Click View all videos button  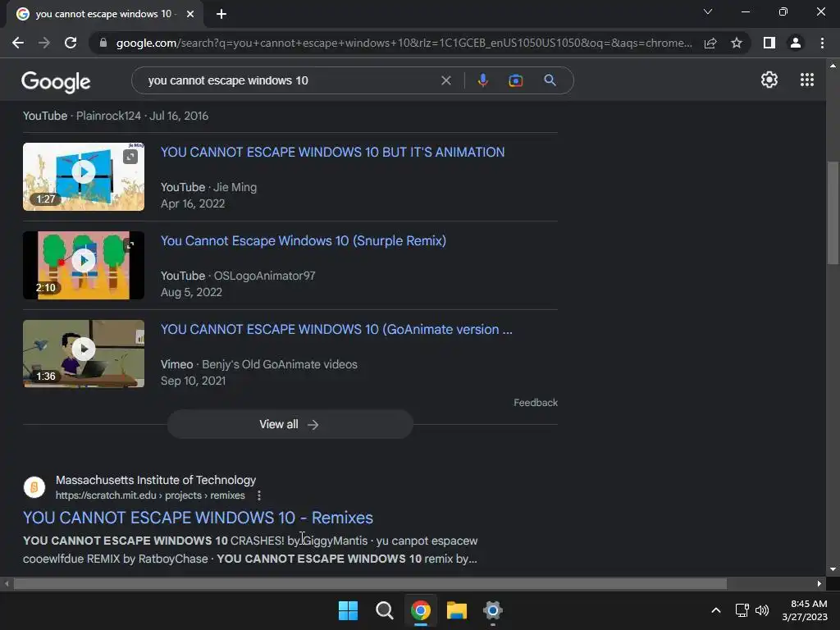point(290,424)
